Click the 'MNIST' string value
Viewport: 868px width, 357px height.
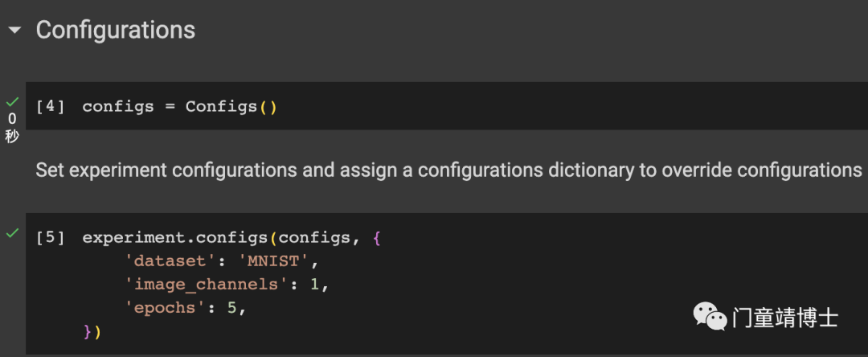click(274, 261)
